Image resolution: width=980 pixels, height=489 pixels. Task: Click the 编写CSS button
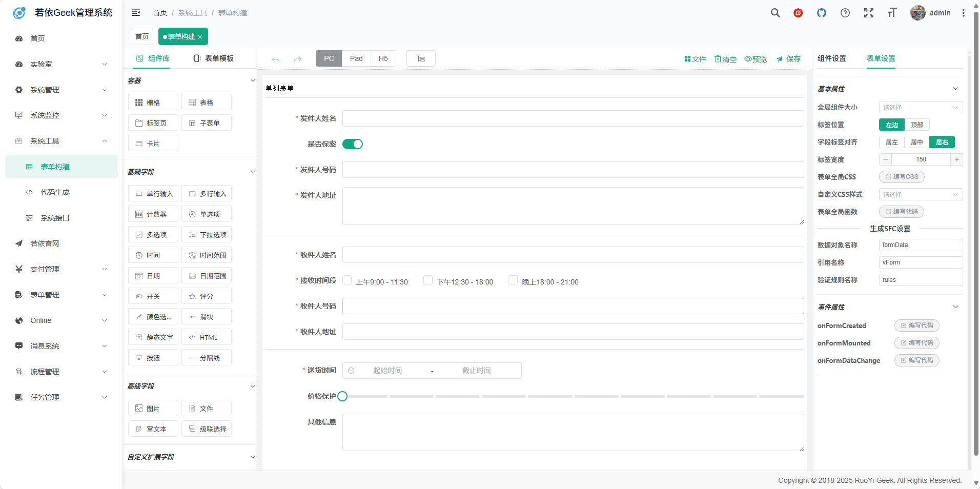902,177
